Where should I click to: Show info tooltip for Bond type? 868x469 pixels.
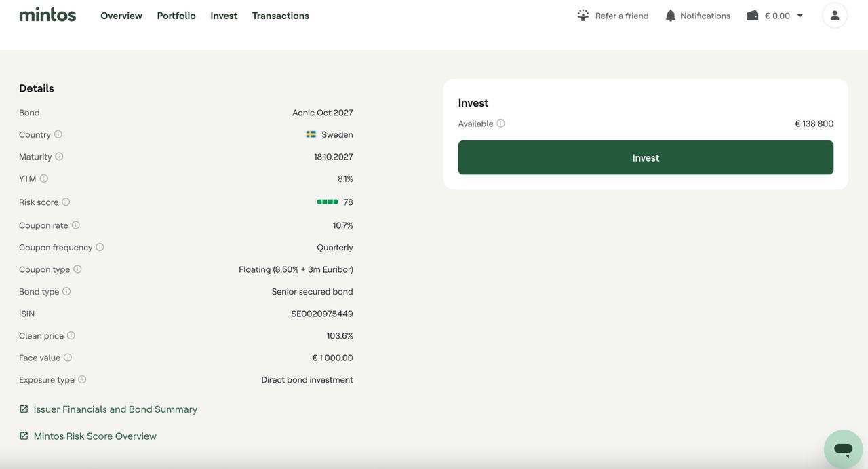(x=66, y=291)
